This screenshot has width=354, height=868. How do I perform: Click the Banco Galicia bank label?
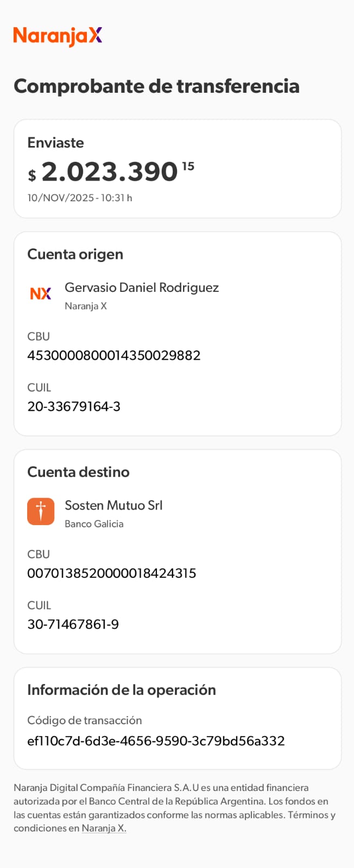click(x=94, y=524)
